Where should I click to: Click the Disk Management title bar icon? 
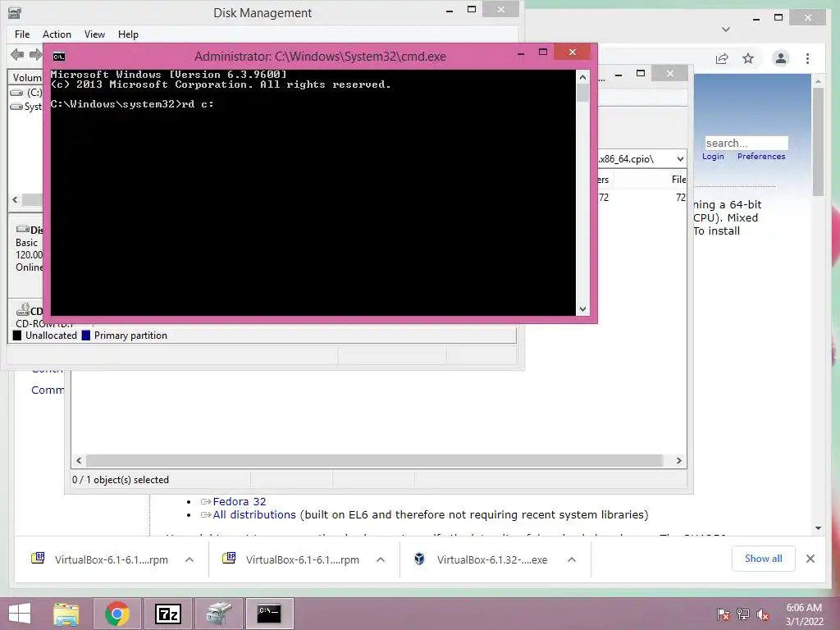pos(15,12)
